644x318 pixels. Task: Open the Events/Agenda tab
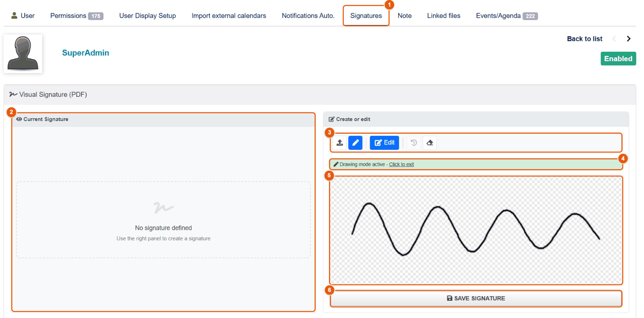[x=507, y=16]
